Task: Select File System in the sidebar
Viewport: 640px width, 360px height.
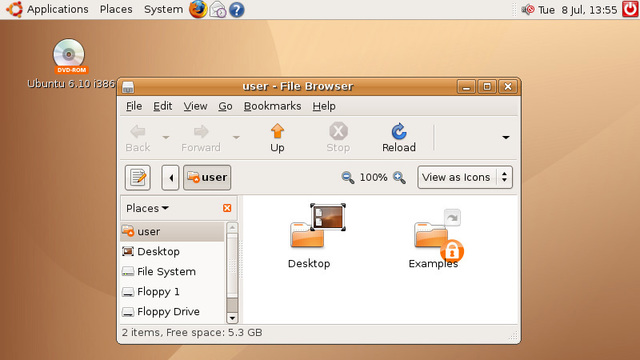Action: point(172,271)
